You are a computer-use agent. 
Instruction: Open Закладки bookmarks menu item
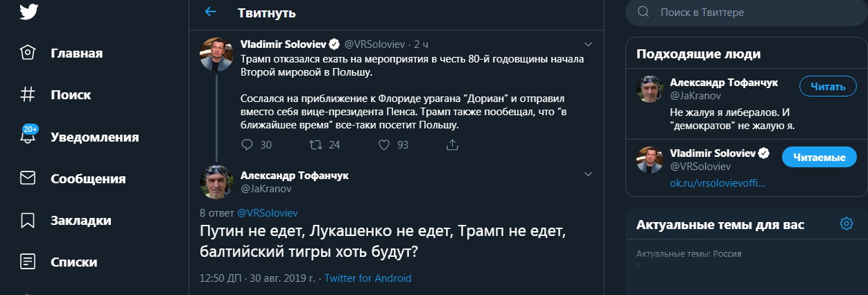tap(80, 221)
